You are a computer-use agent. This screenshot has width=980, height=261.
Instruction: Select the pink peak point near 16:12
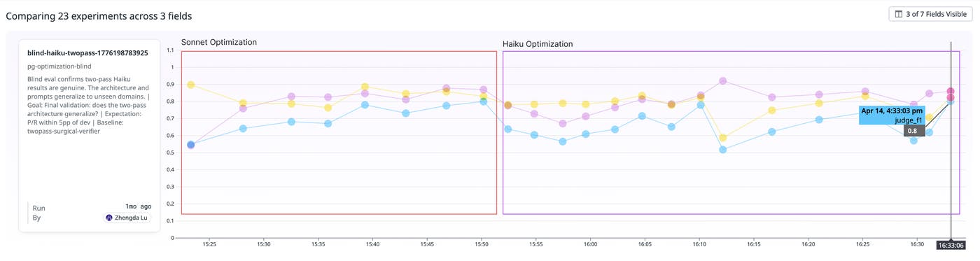[723, 81]
